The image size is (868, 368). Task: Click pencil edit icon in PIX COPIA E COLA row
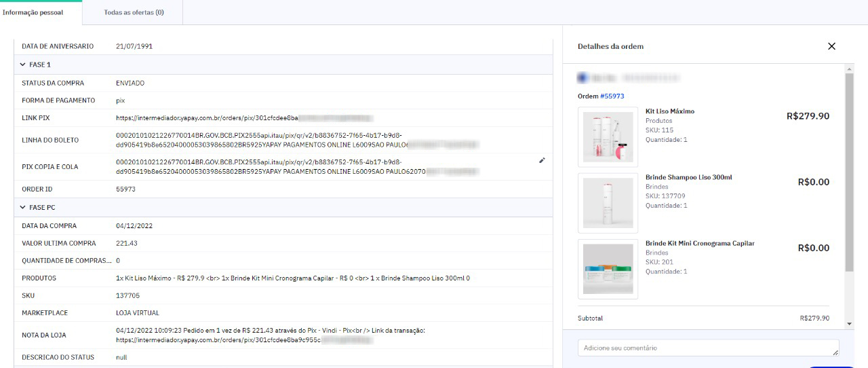[x=542, y=160]
